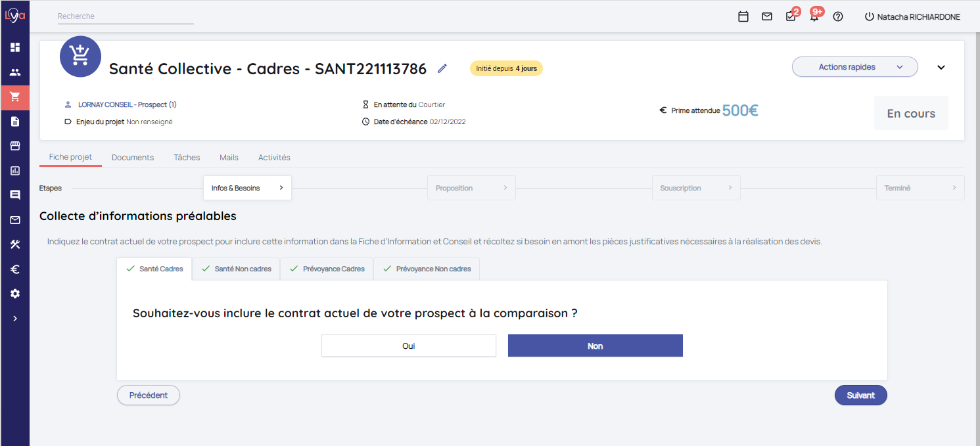Collapse project header with chevron arrow
Image resolution: width=980 pixels, height=446 pixels.
coord(941,67)
